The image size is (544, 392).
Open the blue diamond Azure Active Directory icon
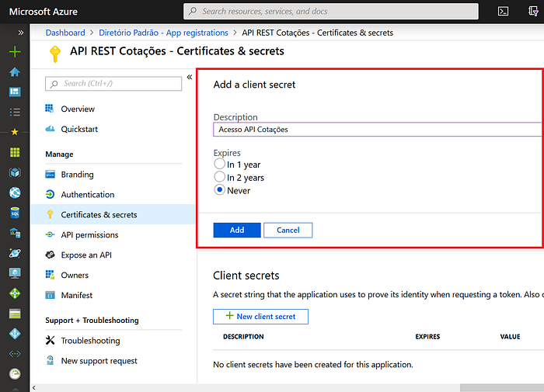pyautogui.click(x=15, y=334)
